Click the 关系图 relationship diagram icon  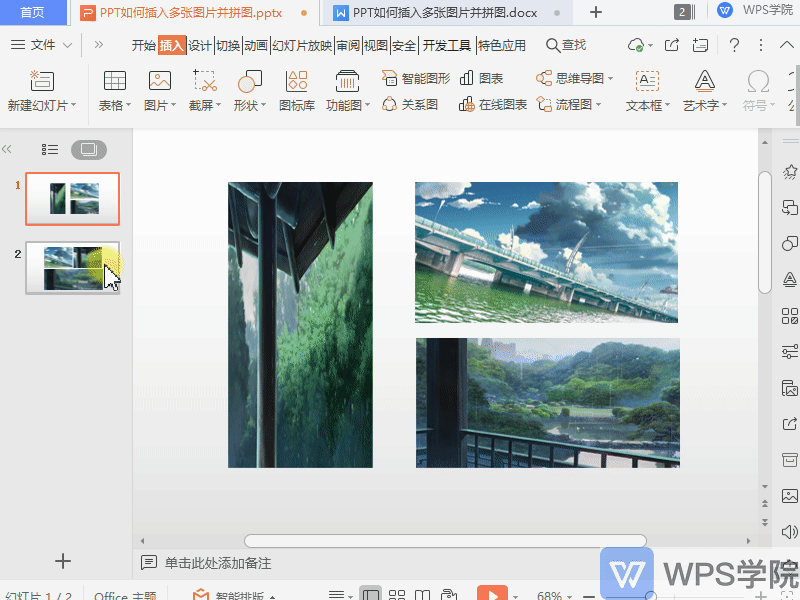coord(410,104)
